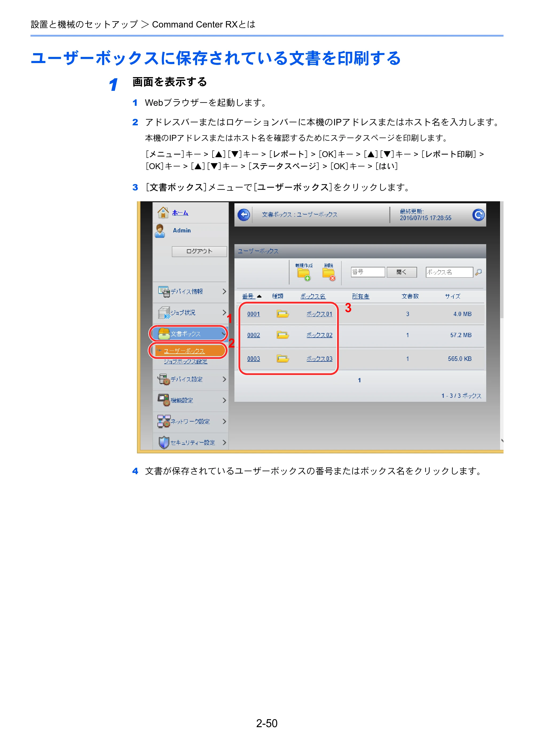The image size is (534, 756).
Task: Click the magnifier search icon by ボックス名
Action: (x=478, y=272)
